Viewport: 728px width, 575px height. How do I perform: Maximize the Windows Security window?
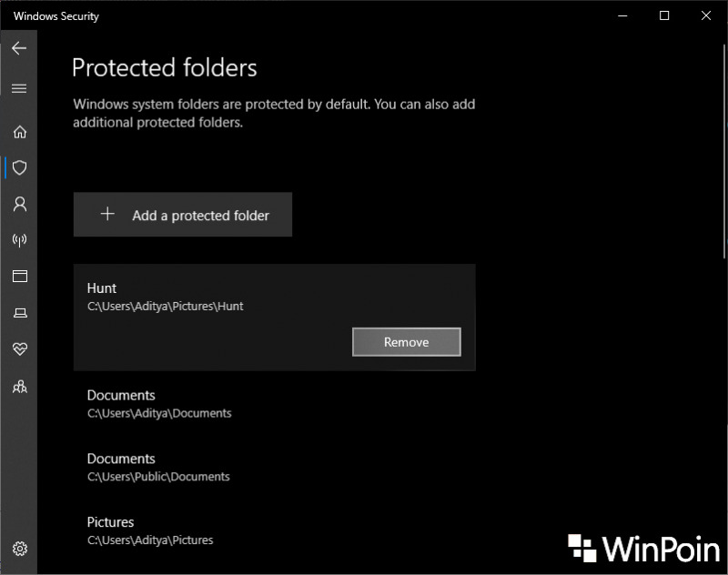point(664,15)
